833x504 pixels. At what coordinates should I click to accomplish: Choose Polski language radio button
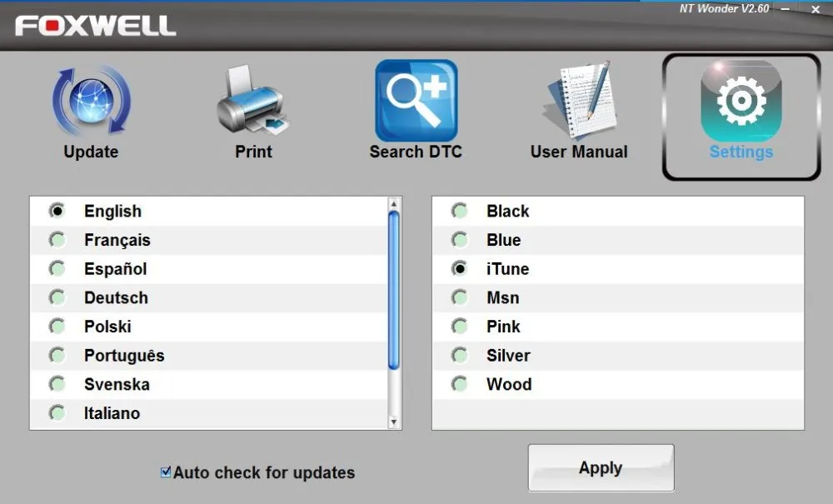pos(57,326)
